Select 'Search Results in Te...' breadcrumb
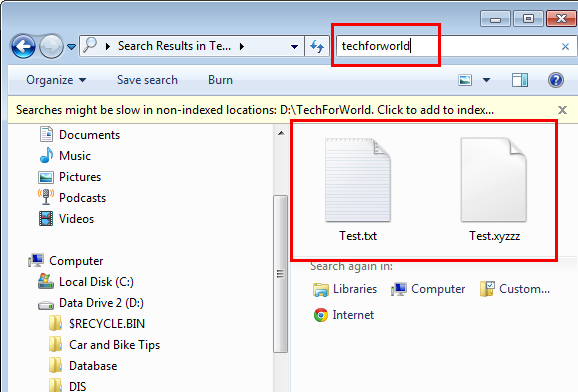The image size is (578, 392). [x=174, y=46]
